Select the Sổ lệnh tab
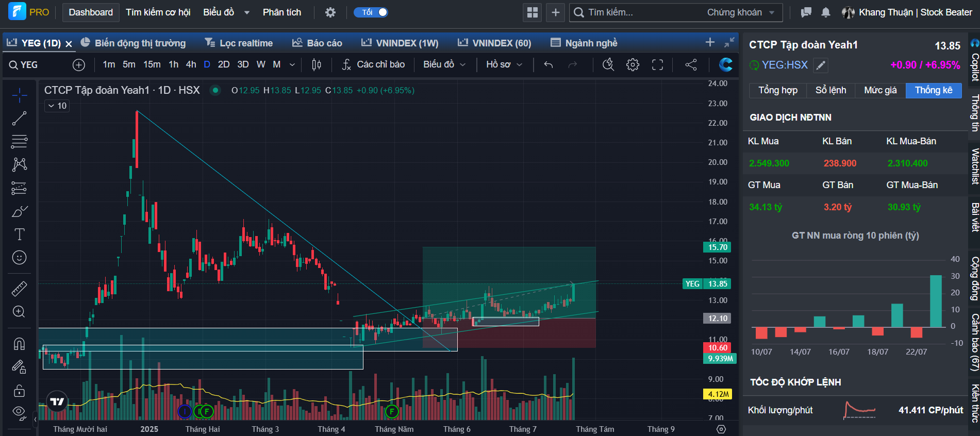 tap(830, 90)
